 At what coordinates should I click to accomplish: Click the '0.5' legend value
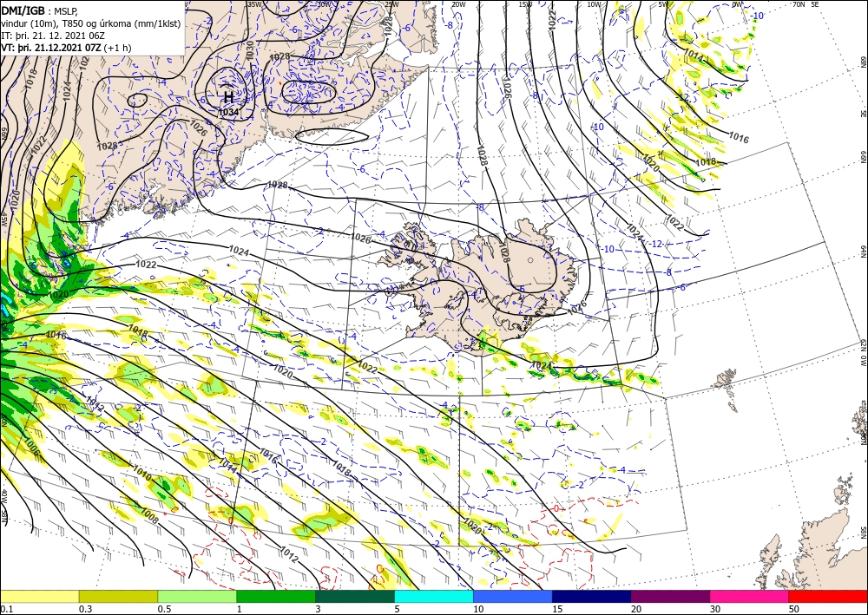164,609
